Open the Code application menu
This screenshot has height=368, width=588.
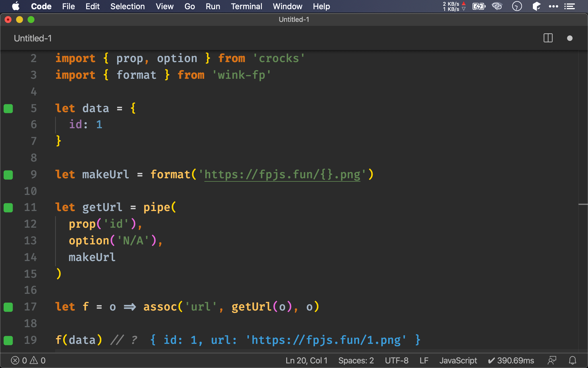(41, 6)
